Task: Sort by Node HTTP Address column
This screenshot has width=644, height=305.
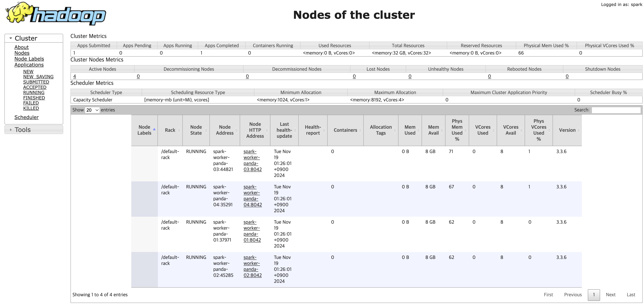Action: tap(255, 130)
